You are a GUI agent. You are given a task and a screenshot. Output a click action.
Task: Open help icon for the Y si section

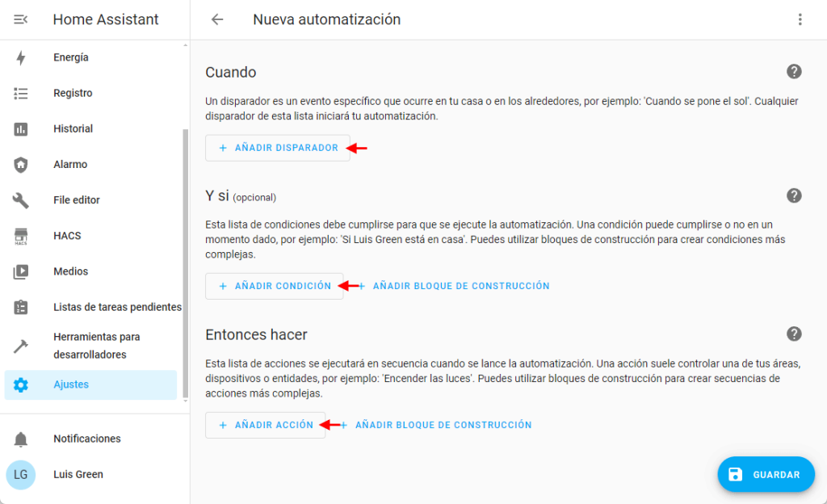pyautogui.click(x=794, y=195)
